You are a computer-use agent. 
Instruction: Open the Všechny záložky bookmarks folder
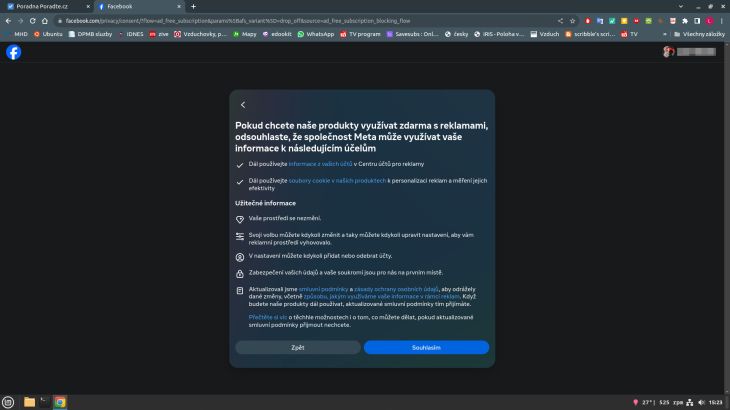click(699, 34)
